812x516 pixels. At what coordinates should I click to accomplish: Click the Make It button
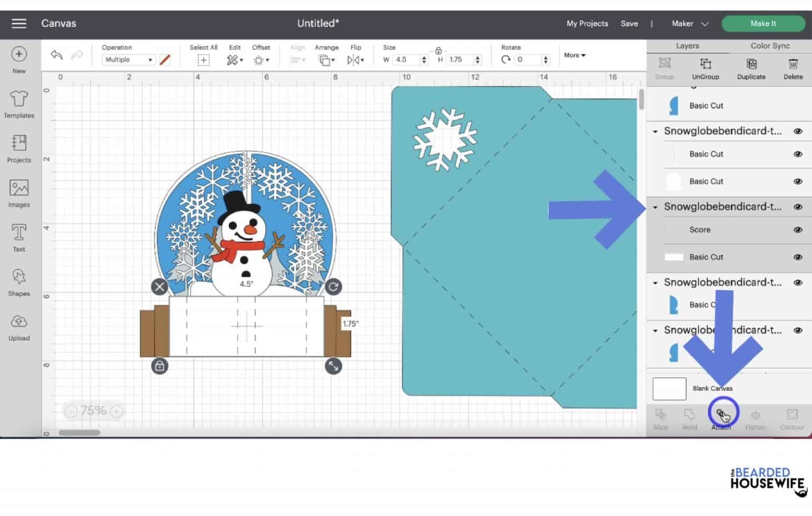tap(763, 23)
